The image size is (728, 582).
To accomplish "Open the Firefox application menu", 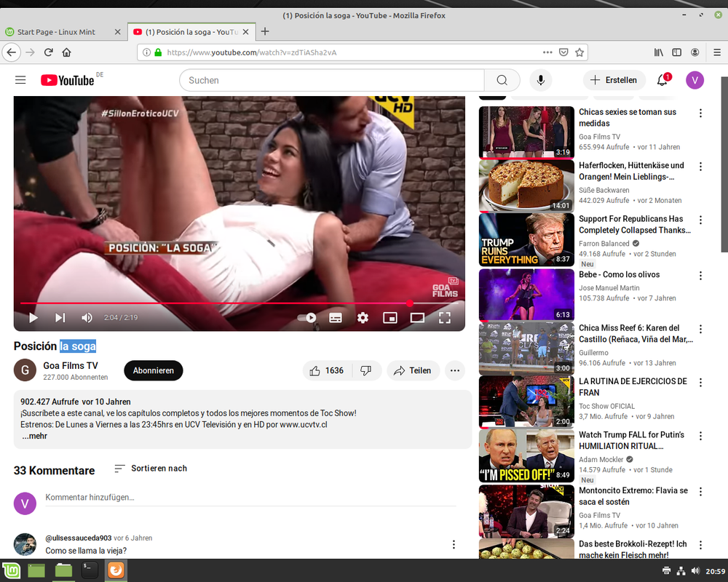I will (x=716, y=52).
